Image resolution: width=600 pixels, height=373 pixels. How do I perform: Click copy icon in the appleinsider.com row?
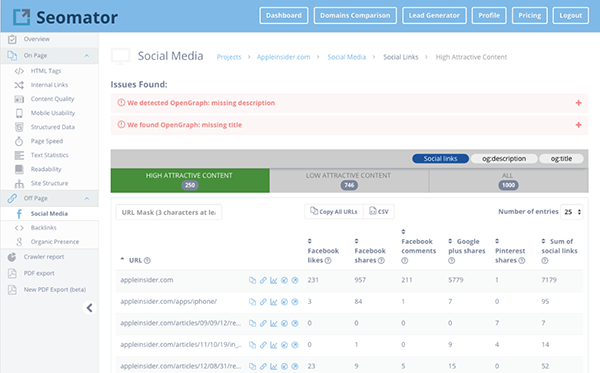pyautogui.click(x=253, y=280)
